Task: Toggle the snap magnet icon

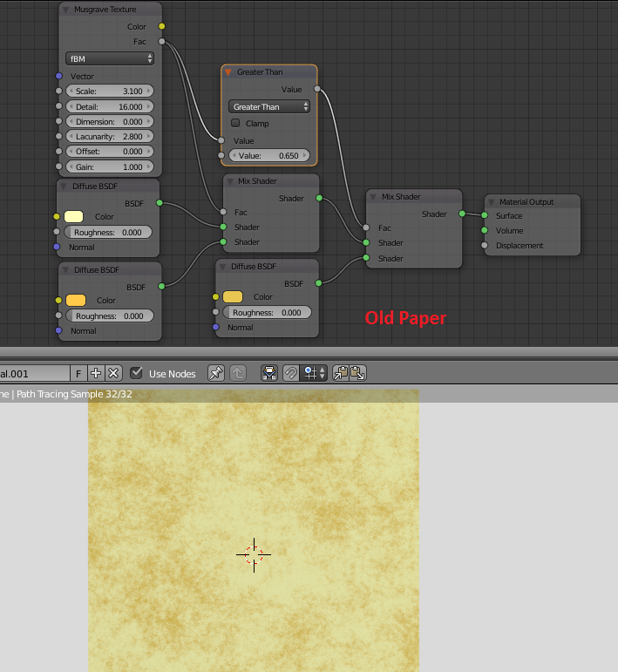Action: click(291, 373)
